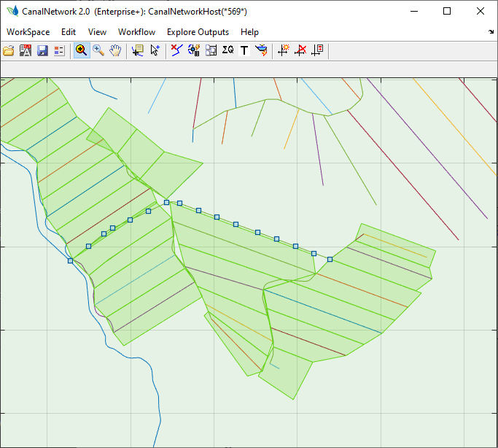Open the Explore Outputs menu

pos(198,32)
